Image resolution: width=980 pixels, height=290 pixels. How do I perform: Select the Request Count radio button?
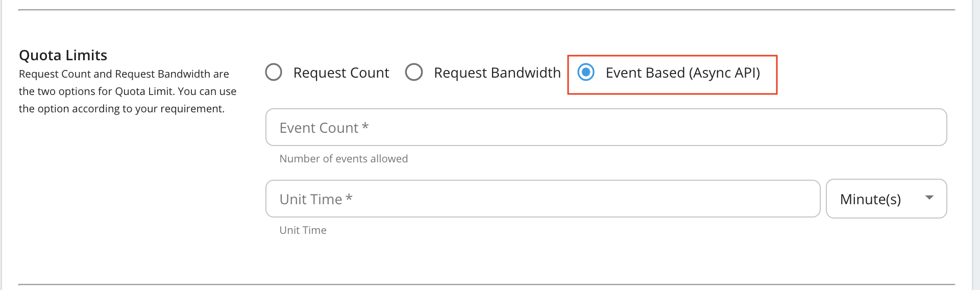pos(274,72)
